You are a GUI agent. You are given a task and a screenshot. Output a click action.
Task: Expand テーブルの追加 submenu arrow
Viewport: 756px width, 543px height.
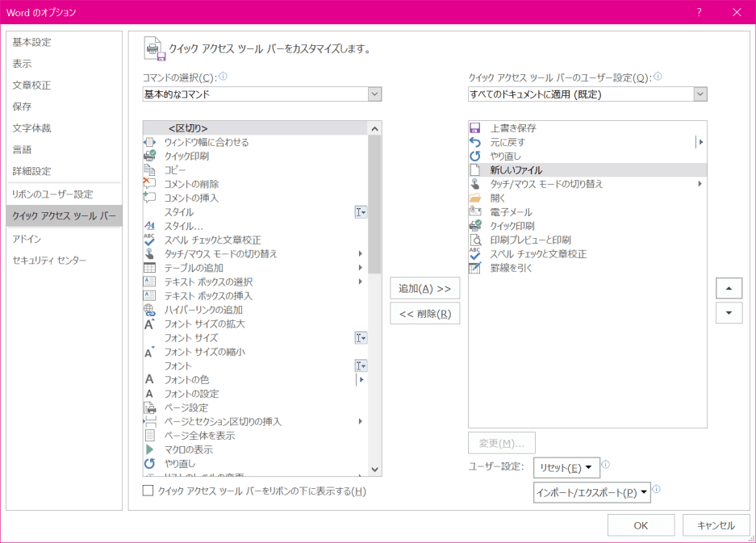(360, 268)
